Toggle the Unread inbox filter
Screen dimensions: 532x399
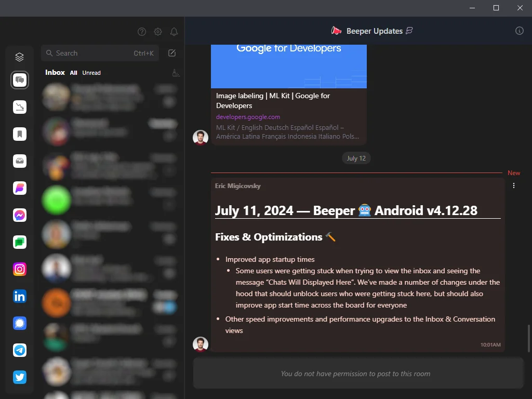click(x=91, y=73)
